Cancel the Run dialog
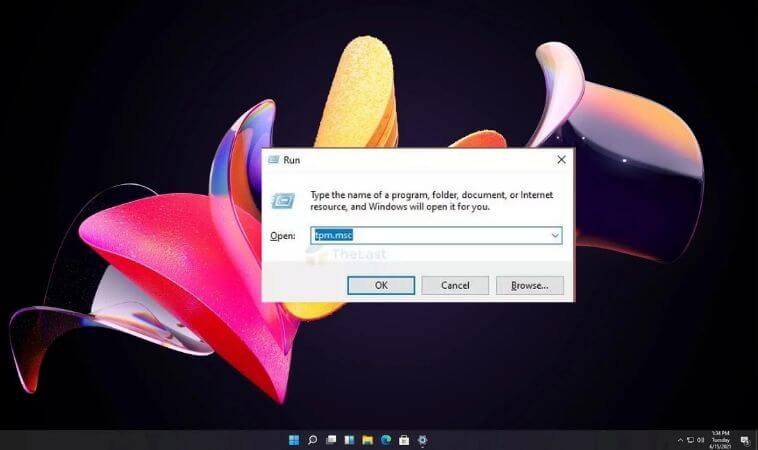 pyautogui.click(x=455, y=285)
